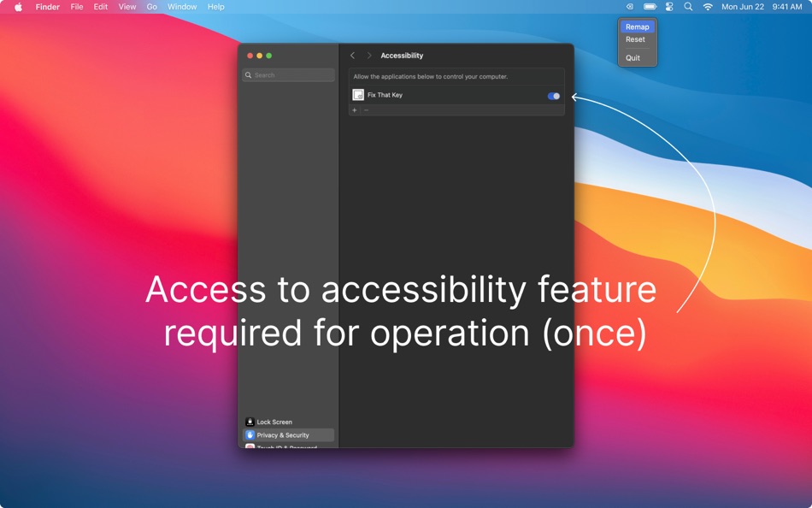Open Touch ID & Password settings icon
Viewport: 812px width, 508px height.
click(250, 447)
